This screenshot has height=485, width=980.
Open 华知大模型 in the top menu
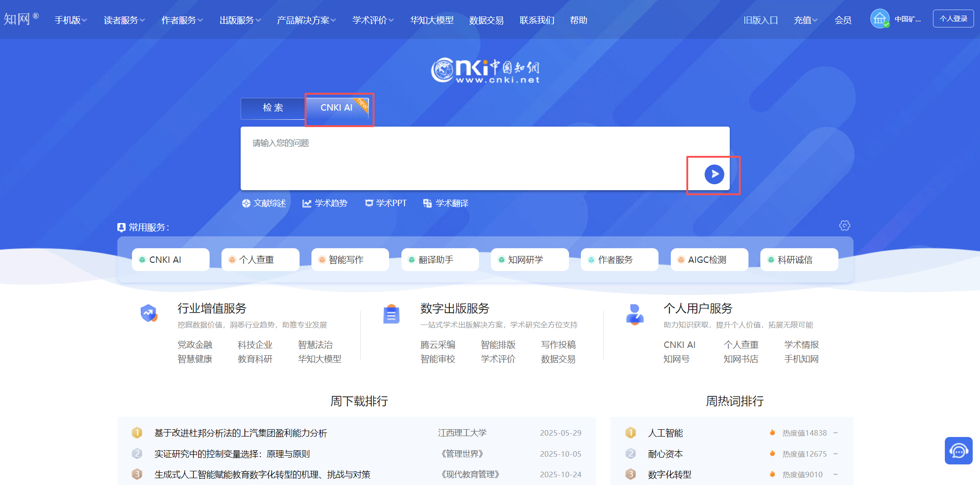pyautogui.click(x=432, y=20)
